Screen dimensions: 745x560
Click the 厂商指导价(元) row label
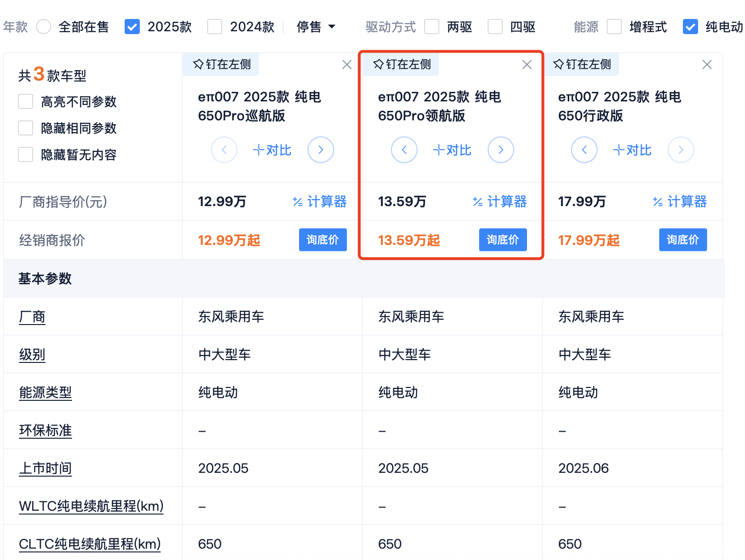coord(63,202)
